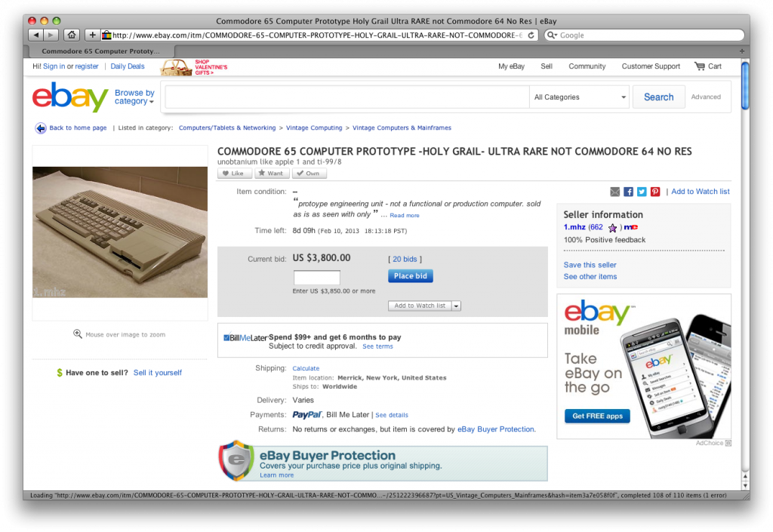
Task: Share the listing on Twitter
Action: 642,192
